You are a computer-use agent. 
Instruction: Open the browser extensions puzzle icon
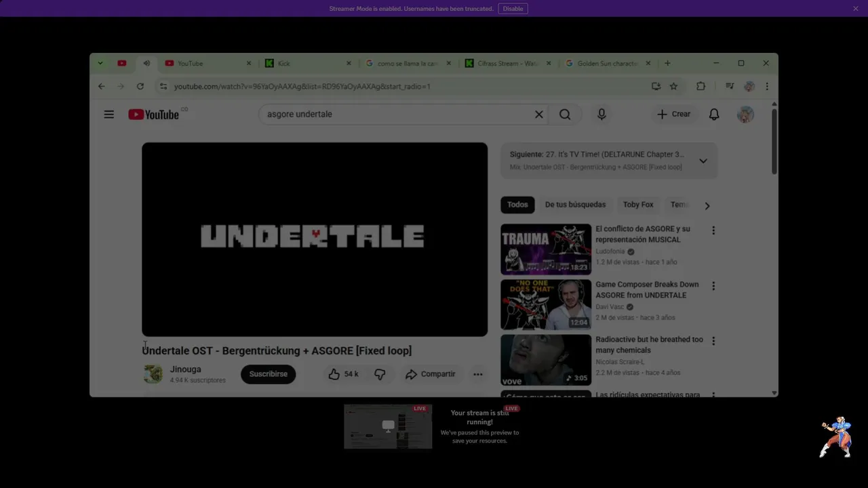pos(701,86)
